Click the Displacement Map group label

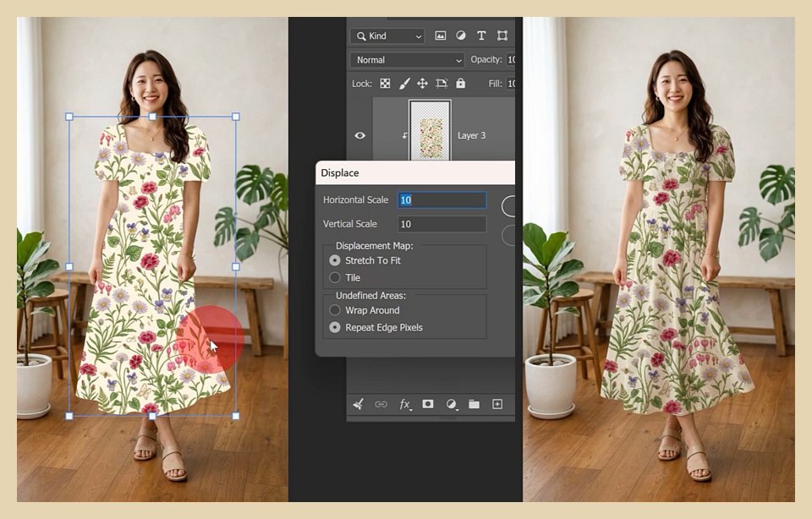coord(375,246)
